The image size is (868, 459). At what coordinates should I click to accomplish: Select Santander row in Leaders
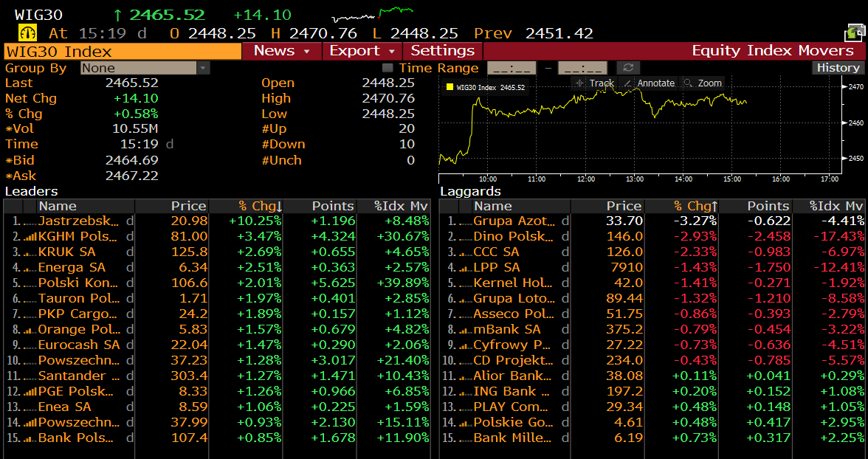217,376
